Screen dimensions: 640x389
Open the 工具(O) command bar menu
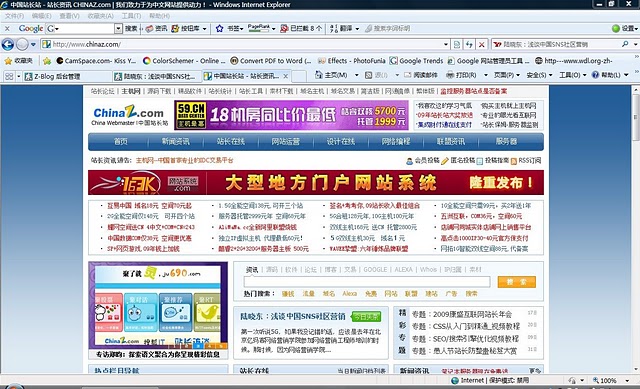click(572, 75)
